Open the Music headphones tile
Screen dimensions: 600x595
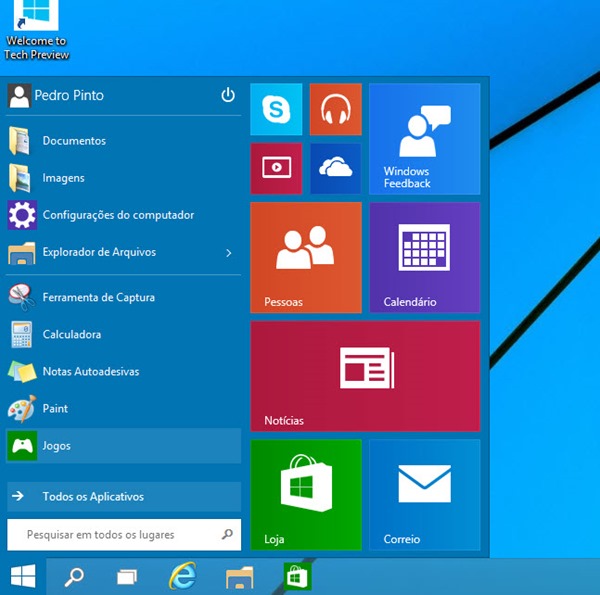click(336, 109)
